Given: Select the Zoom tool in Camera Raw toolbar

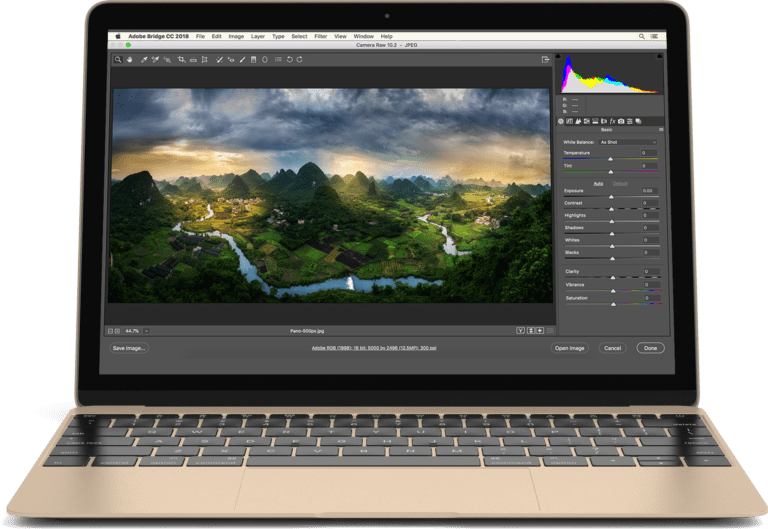Looking at the screenshot, I should pyautogui.click(x=118, y=59).
